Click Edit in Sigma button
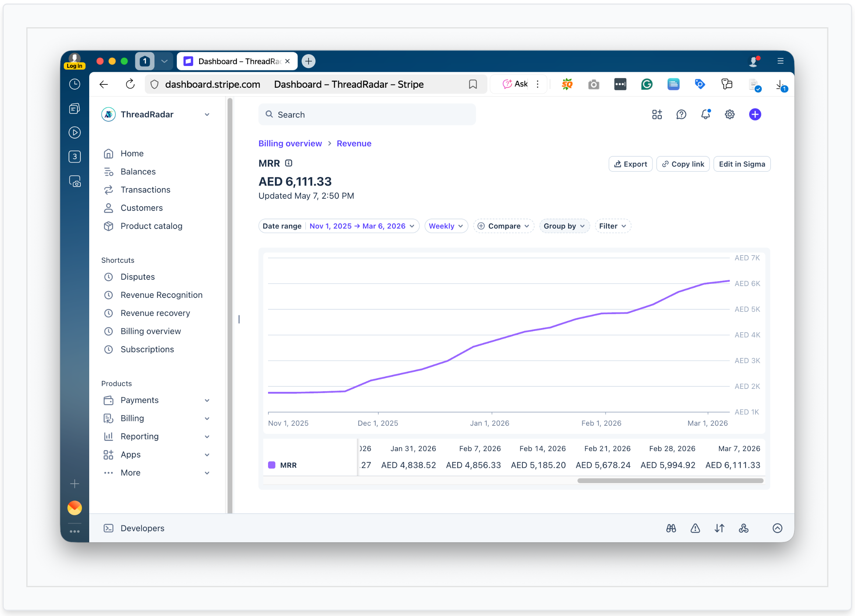Image resolution: width=855 pixels, height=616 pixels. point(742,164)
